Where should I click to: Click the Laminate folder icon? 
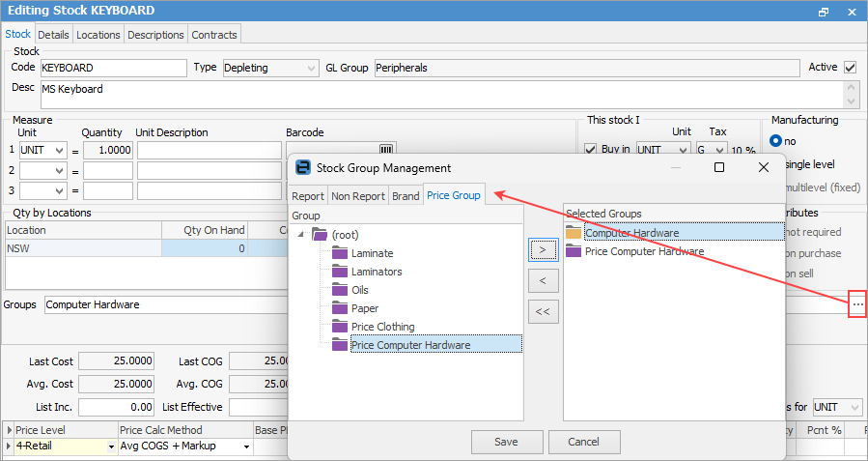click(339, 253)
